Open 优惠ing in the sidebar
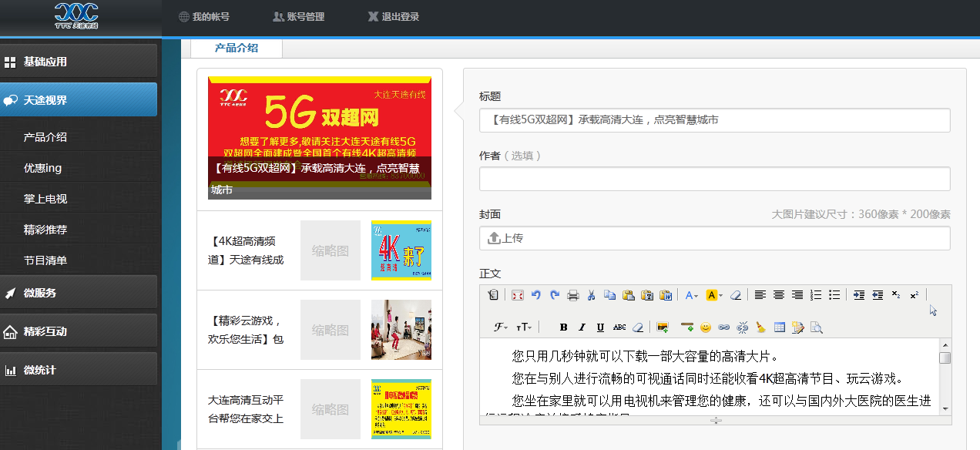 42,168
